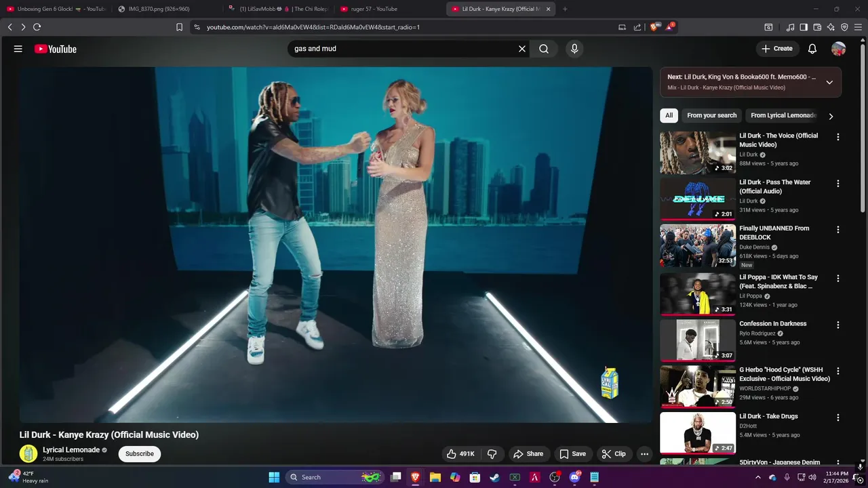
Task: Open the account avatar menu
Action: (839, 49)
